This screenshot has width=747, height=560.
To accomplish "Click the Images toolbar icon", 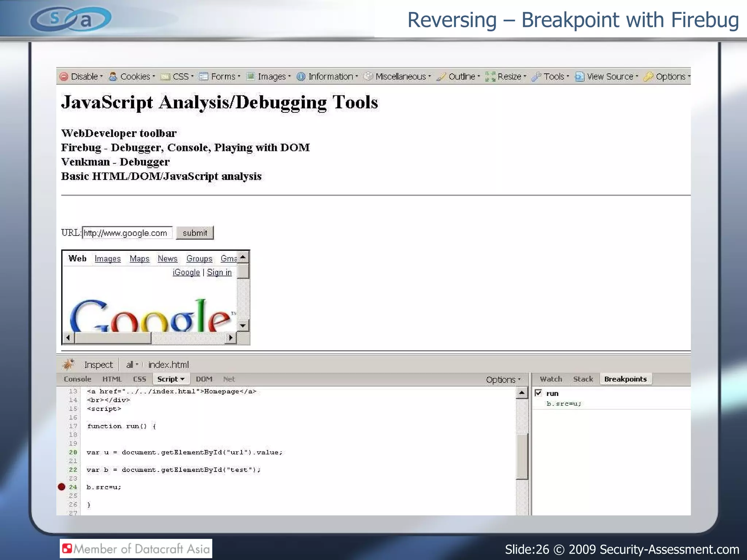I will point(251,77).
